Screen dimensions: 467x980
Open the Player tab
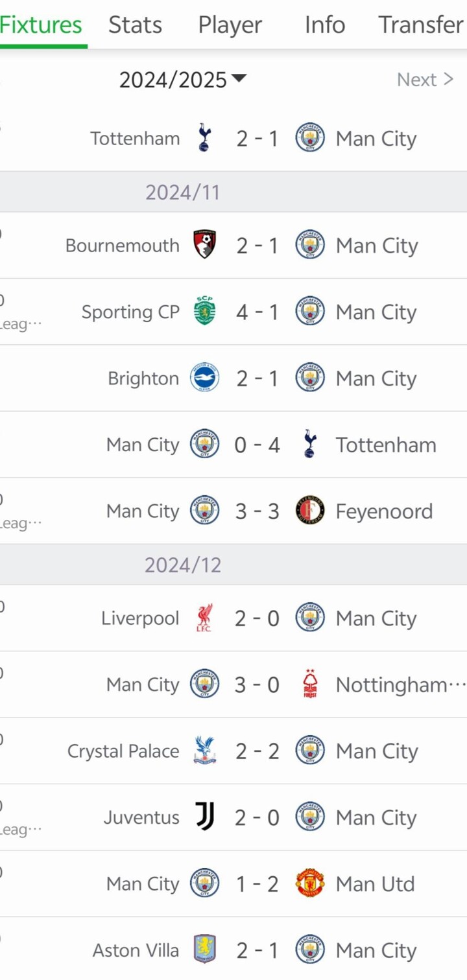coord(230,25)
